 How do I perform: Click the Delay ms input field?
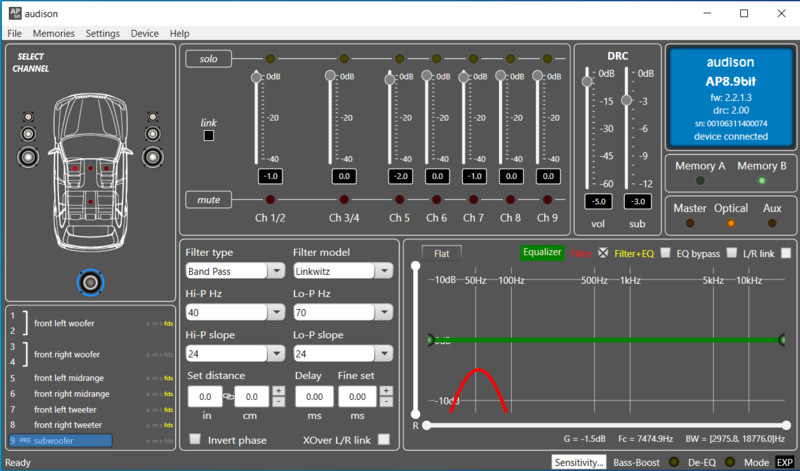(x=314, y=396)
